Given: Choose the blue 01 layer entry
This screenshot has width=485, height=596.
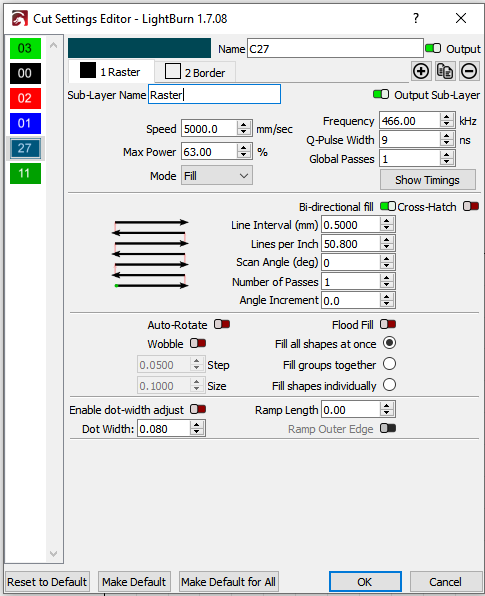Looking at the screenshot, I should pos(25,123).
